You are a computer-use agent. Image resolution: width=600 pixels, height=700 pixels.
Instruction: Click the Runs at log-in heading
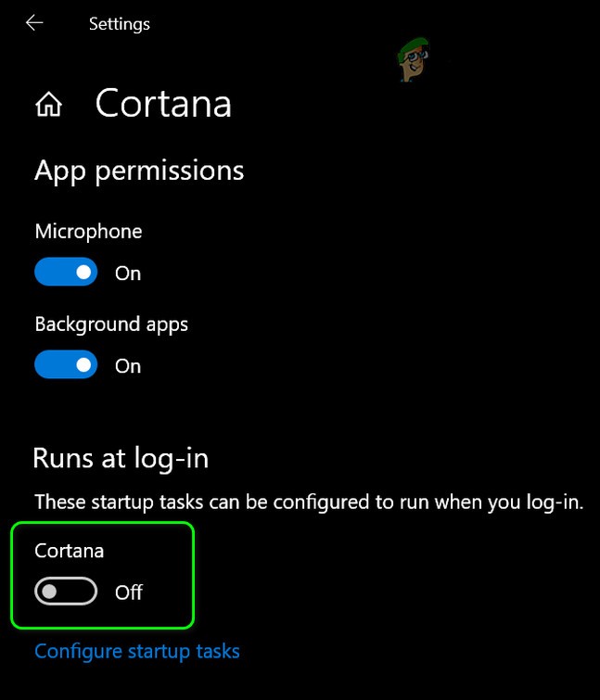click(121, 458)
